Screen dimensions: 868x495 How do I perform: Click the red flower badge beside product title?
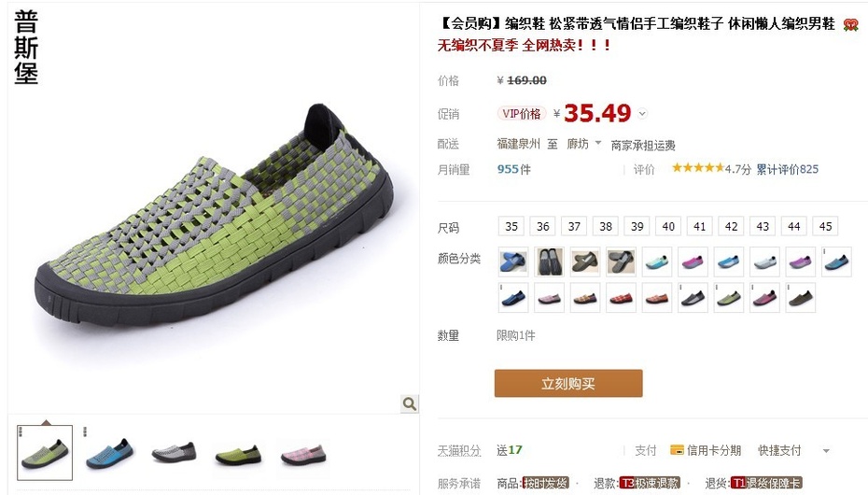pyautogui.click(x=850, y=24)
